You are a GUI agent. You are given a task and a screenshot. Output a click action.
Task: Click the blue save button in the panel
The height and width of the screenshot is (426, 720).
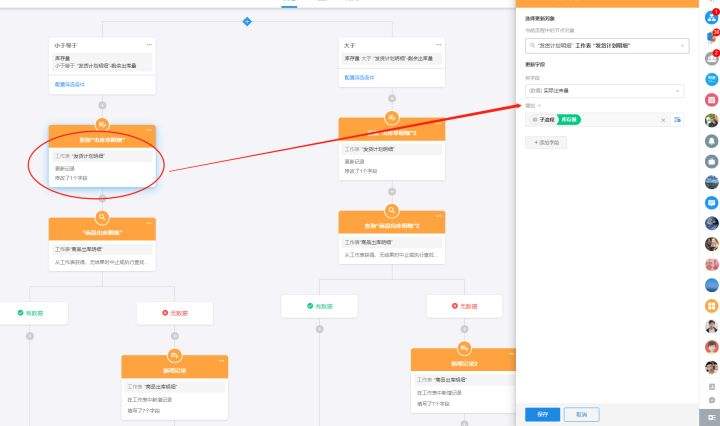tap(542, 414)
